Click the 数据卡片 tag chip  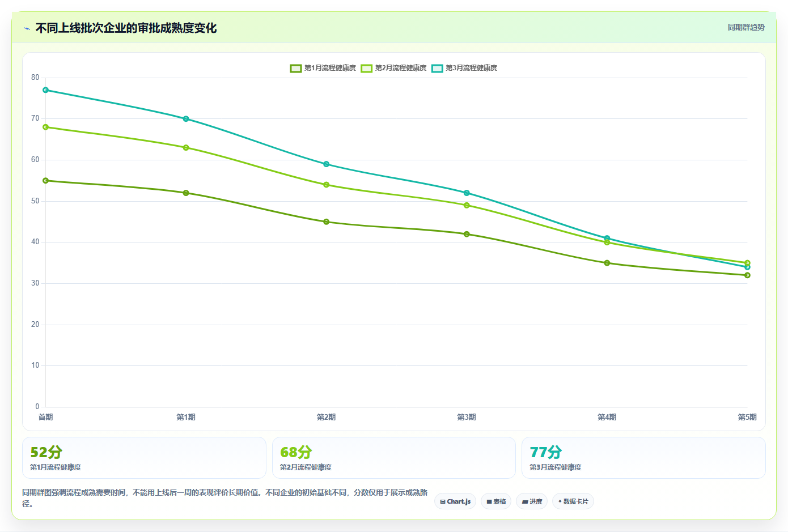point(573,501)
